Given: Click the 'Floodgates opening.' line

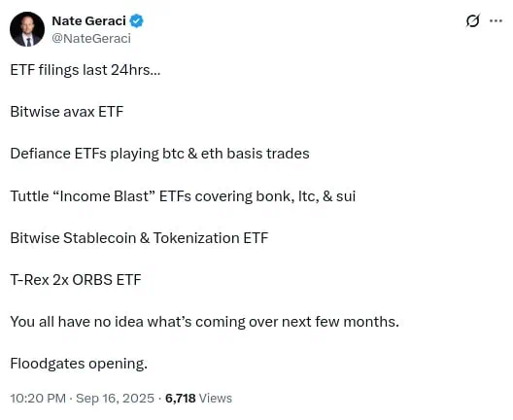Looking at the screenshot, I should pyautogui.click(x=79, y=364).
